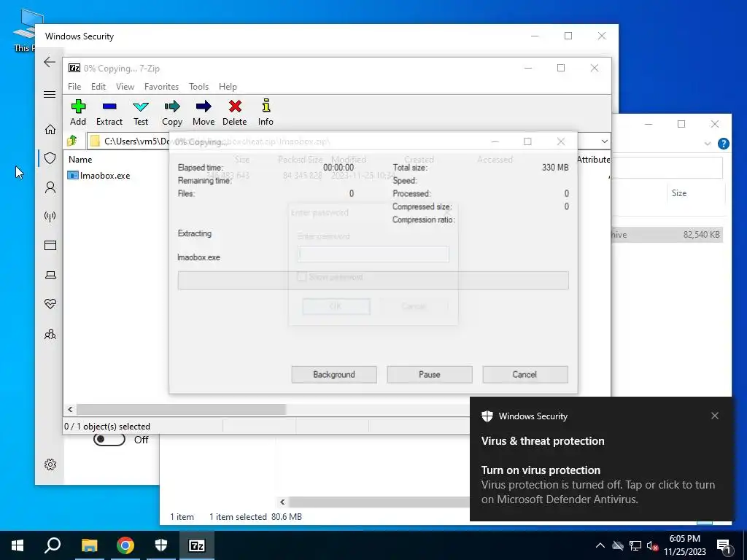Run the Test archive tool
This screenshot has height=560, width=747.
141,112
